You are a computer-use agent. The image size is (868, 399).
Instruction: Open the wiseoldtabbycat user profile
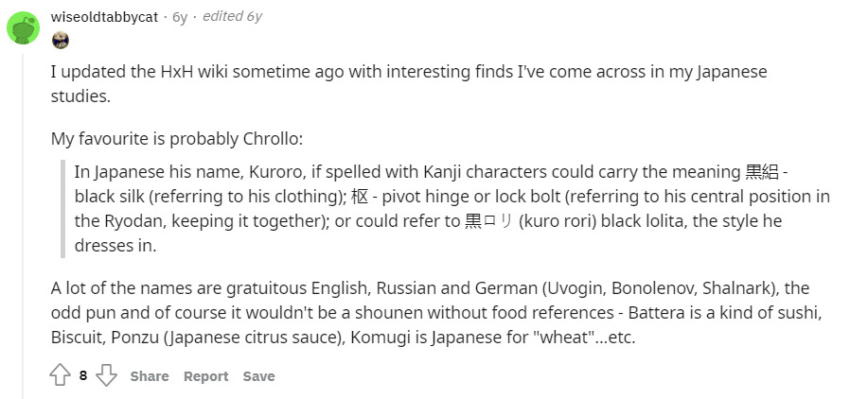104,17
